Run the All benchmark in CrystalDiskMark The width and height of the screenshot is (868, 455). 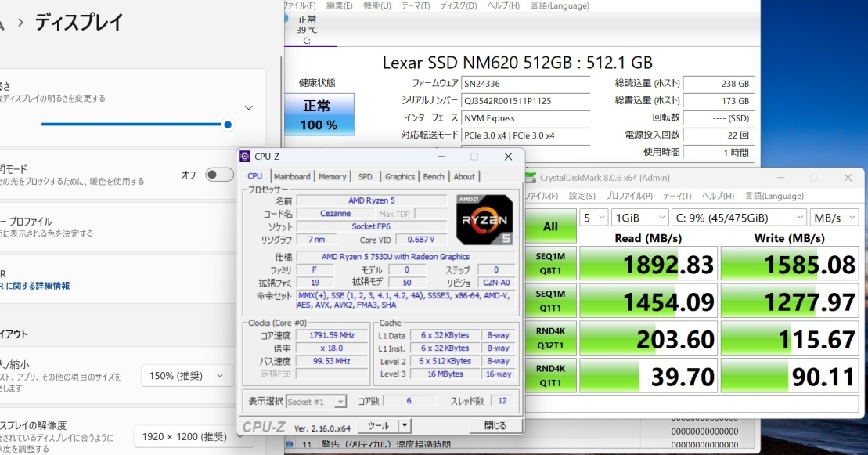coord(550,226)
